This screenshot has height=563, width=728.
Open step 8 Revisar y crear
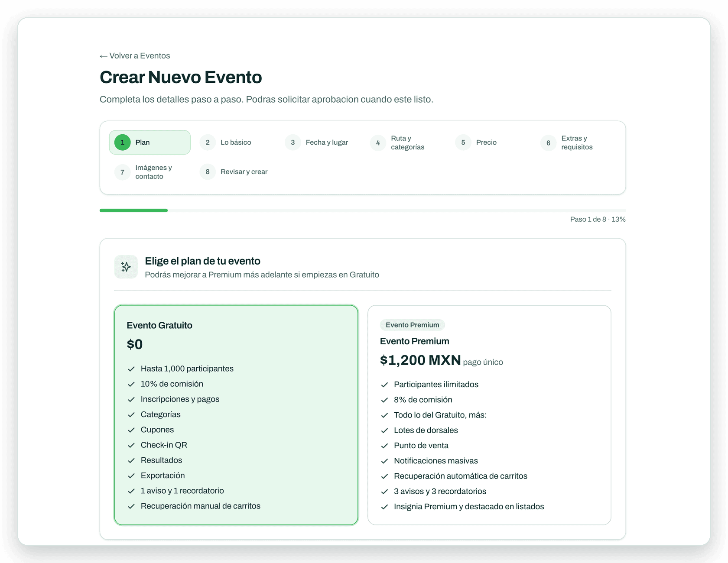tap(235, 172)
